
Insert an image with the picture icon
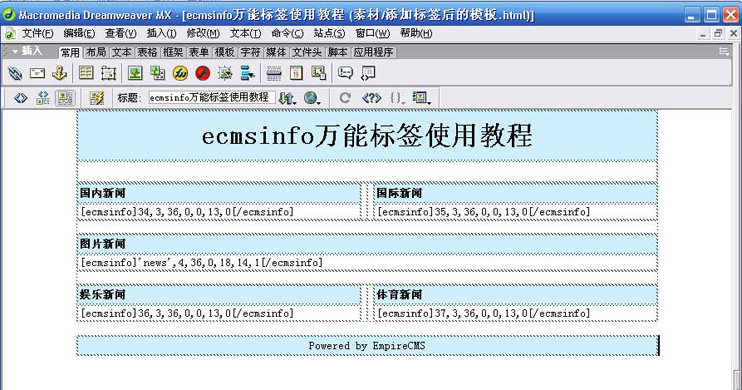click(x=135, y=73)
